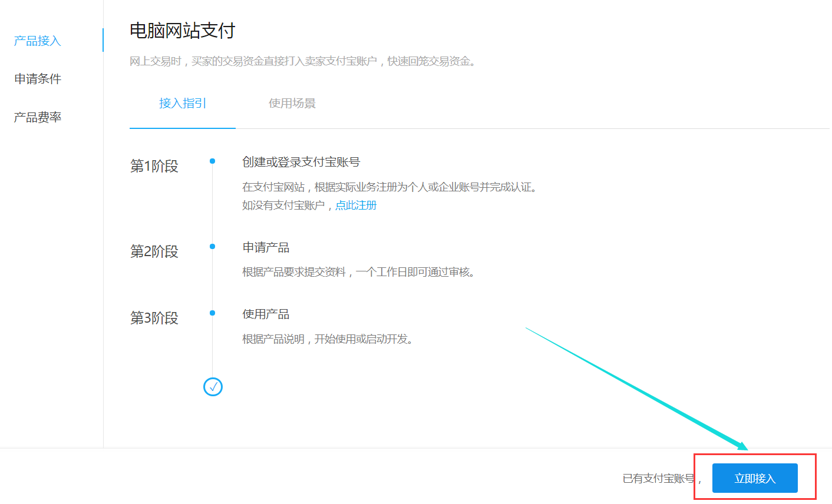Switch to the 使用场景 tab
Image resolution: width=832 pixels, height=504 pixels.
(x=292, y=102)
